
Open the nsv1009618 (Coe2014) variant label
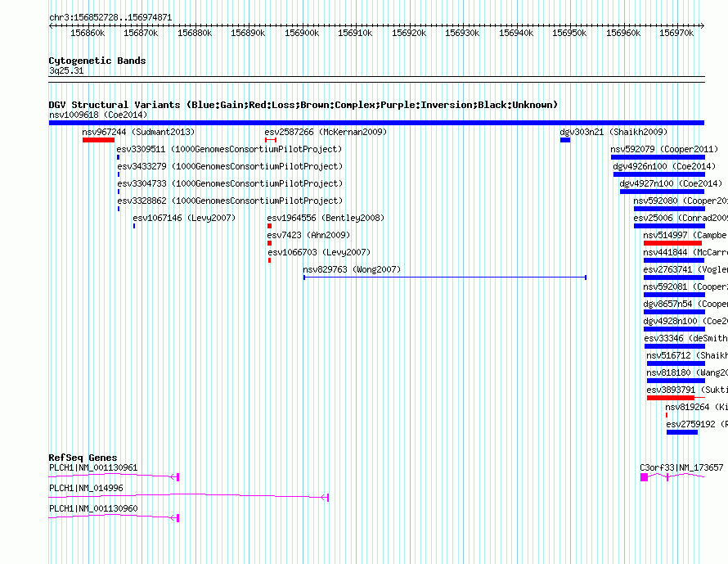coord(98,115)
